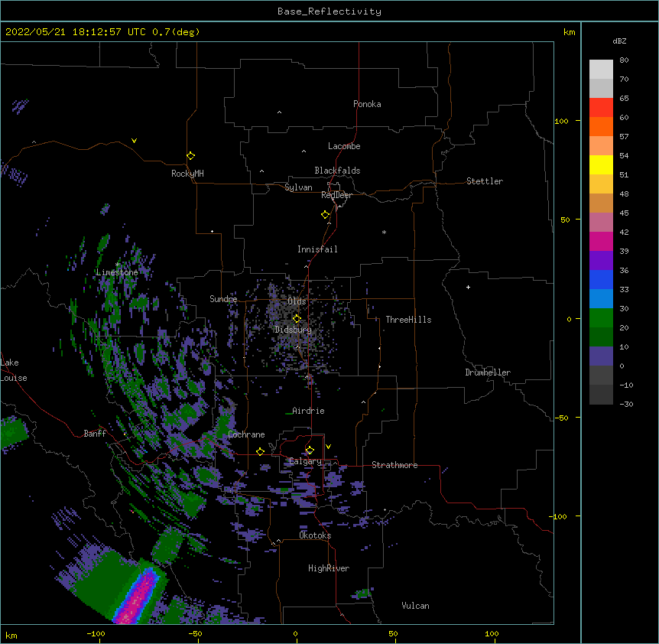Click the RockyMH label
Viewport: 659px width, 644px height.
tap(187, 174)
